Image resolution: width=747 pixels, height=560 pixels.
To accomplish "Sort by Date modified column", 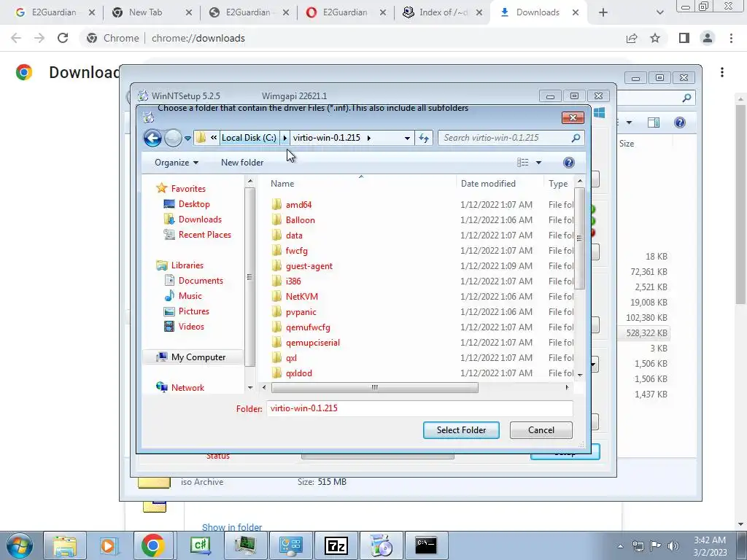I will coord(488,183).
